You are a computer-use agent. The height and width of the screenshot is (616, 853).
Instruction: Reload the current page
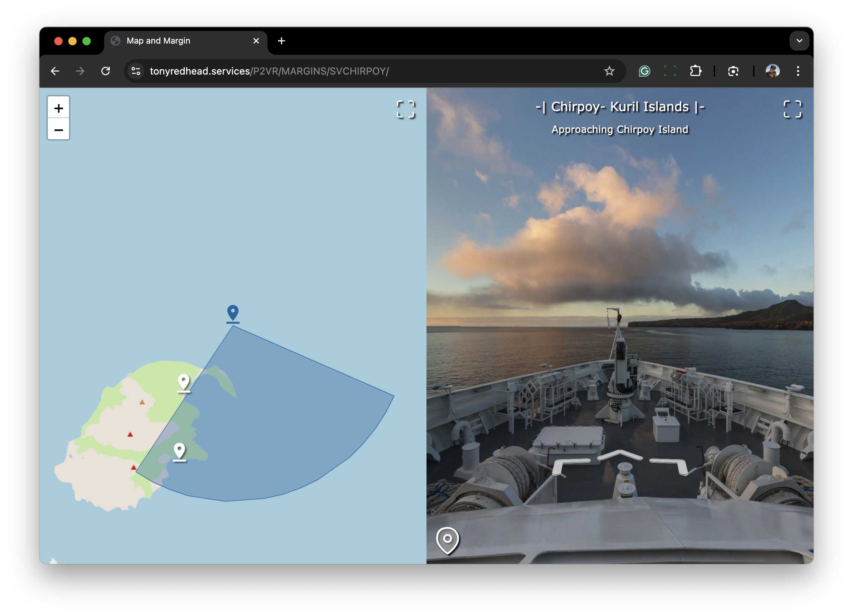(106, 71)
